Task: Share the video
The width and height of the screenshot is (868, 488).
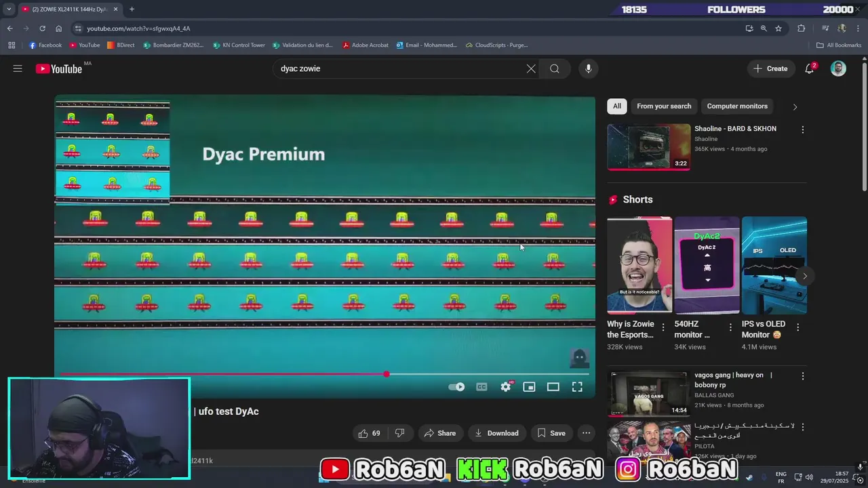Action: [439, 433]
